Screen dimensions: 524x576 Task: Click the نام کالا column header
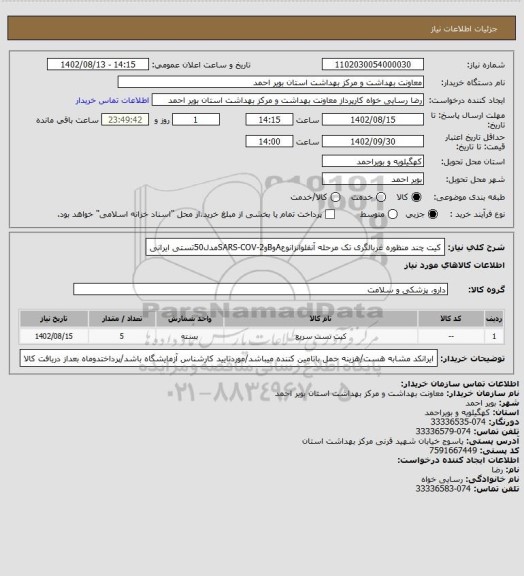pyautogui.click(x=320, y=318)
